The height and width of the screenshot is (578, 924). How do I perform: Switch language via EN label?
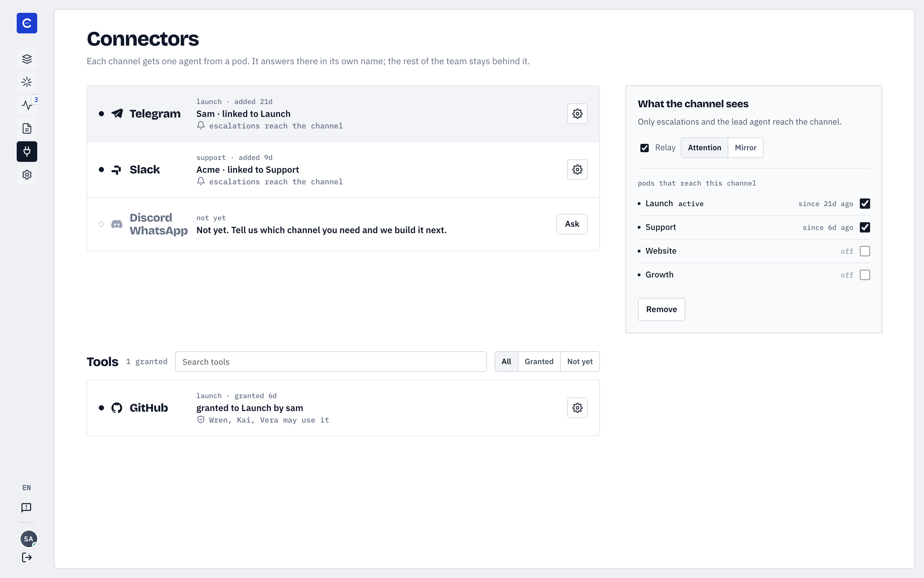click(x=27, y=488)
